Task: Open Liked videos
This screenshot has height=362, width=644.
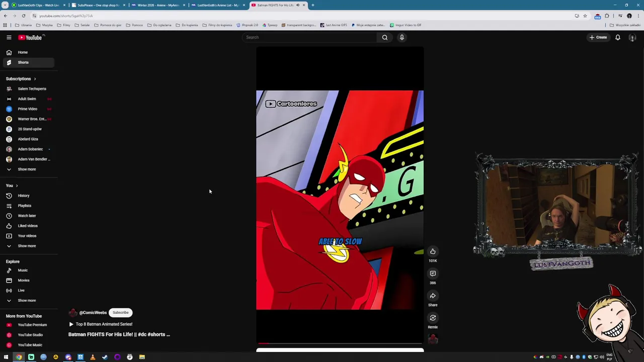Action: 28,226
